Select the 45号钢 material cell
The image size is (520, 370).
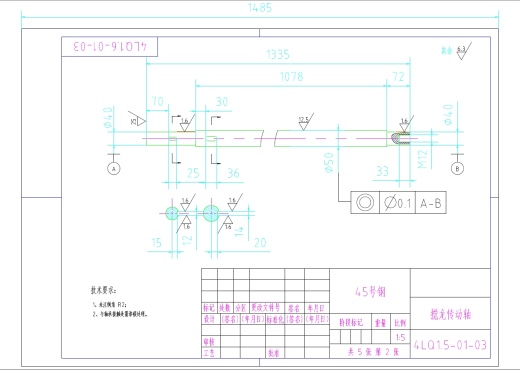(370, 291)
